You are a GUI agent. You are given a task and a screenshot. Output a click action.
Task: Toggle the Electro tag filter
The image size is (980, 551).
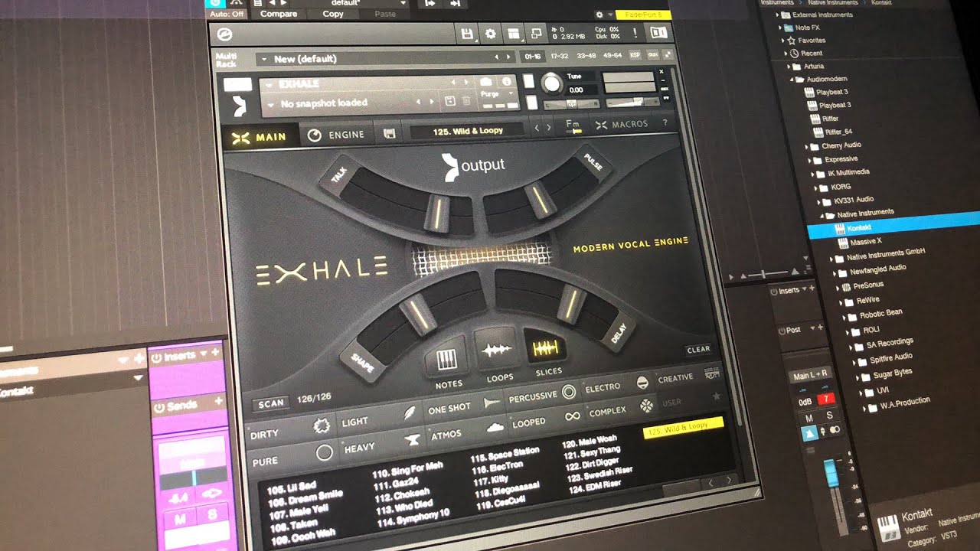(x=617, y=385)
